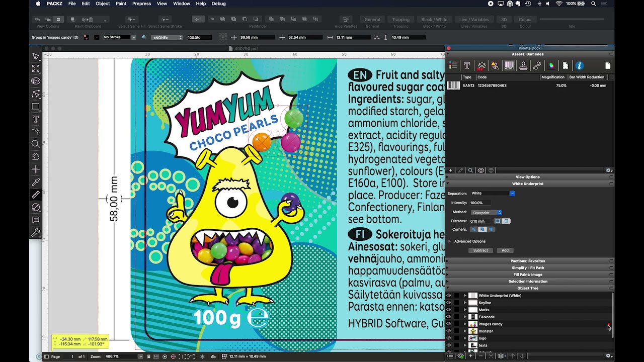Viewport: 644px width, 362px height.
Task: Activate the Zoom magnifier tool
Action: coord(36,144)
